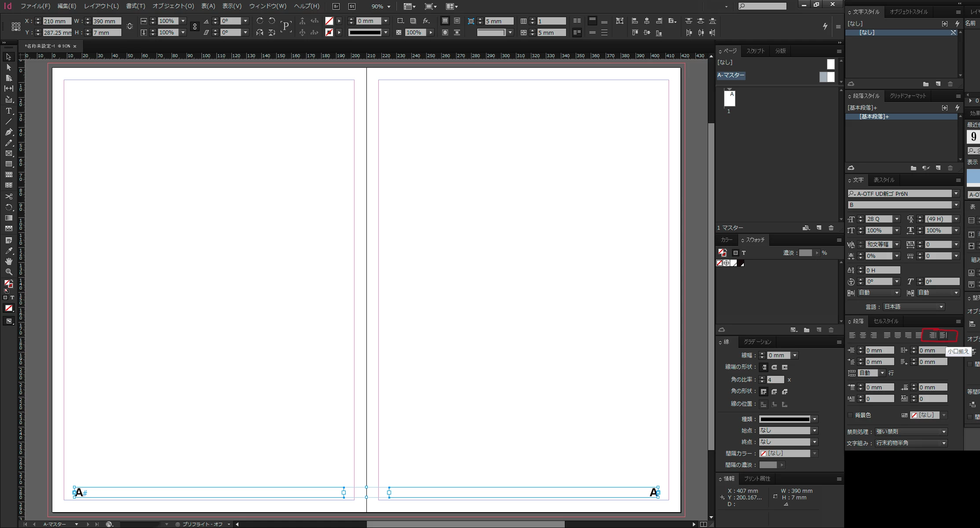Viewport: 980px width, 528px height.
Task: Choose the Hand tool
Action: [x=8, y=261]
